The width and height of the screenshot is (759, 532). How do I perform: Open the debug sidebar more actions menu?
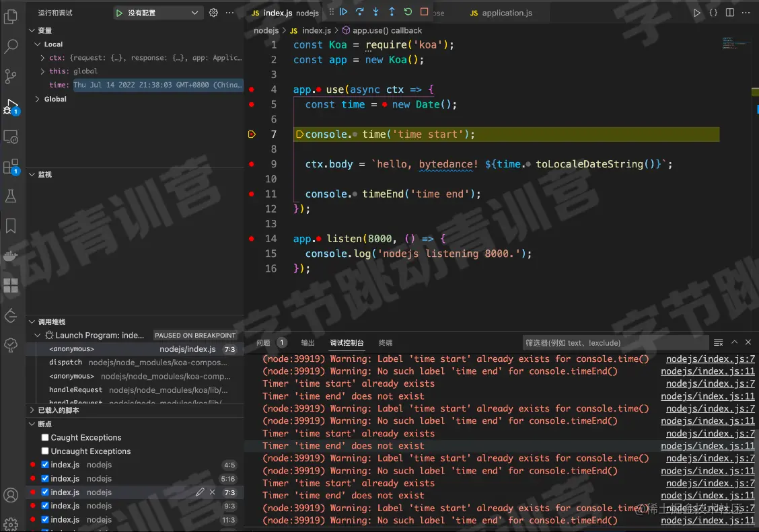click(x=230, y=13)
